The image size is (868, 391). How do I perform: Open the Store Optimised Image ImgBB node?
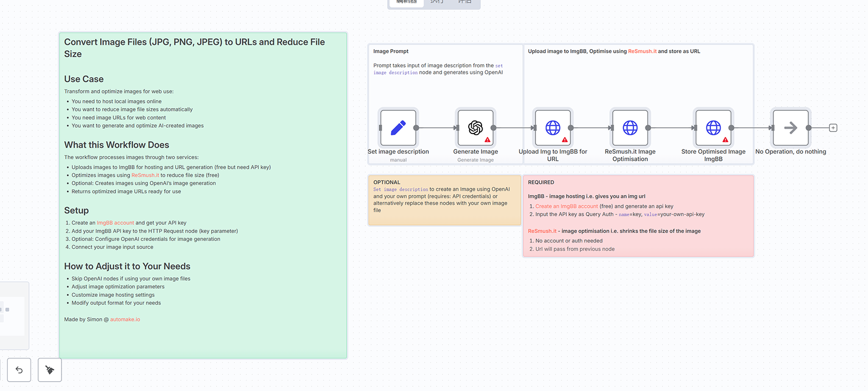coord(713,128)
